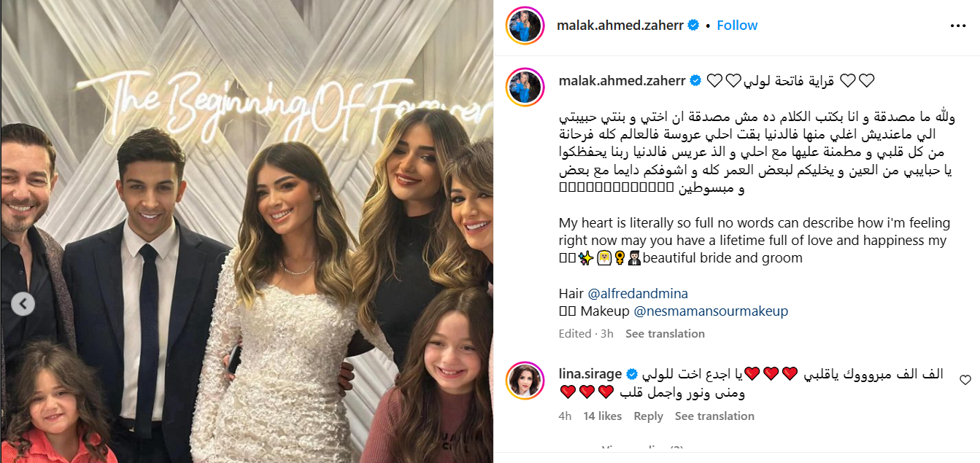This screenshot has width=980, height=463.
Task: Go to previous photo with left arrow
Action: pos(23,304)
